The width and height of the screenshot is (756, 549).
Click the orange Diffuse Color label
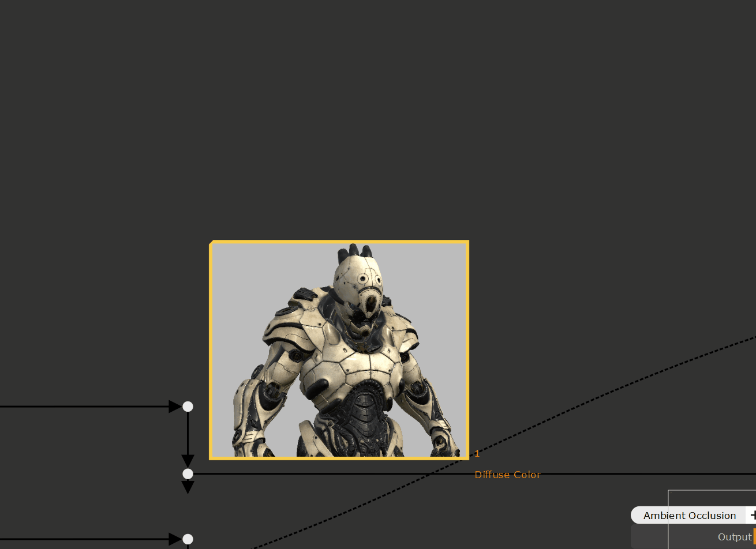(507, 475)
